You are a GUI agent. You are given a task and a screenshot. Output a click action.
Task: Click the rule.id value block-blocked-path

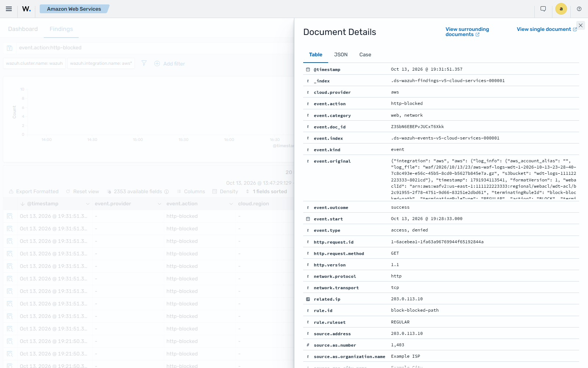[415, 310]
